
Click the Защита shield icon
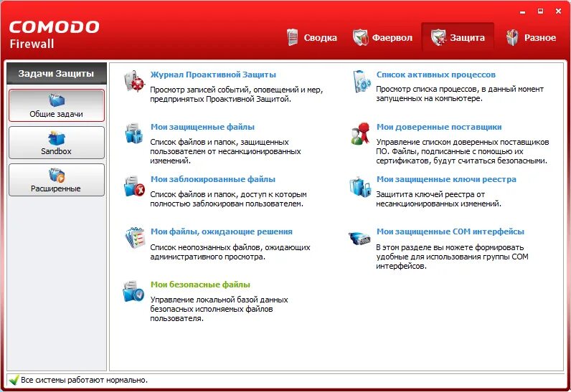pyautogui.click(x=438, y=37)
